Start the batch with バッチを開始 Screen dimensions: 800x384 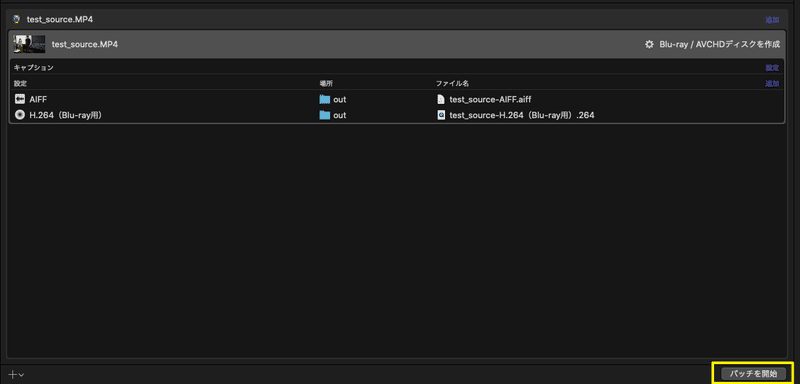(x=753, y=374)
